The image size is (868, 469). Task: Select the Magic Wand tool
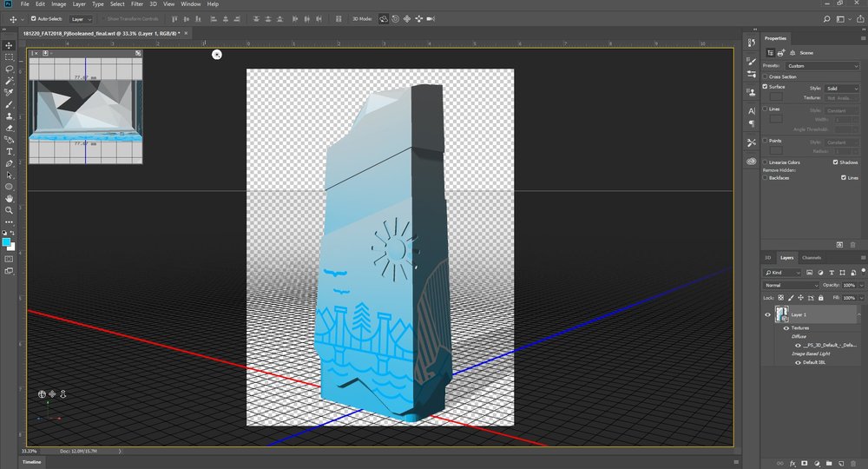[x=9, y=80]
